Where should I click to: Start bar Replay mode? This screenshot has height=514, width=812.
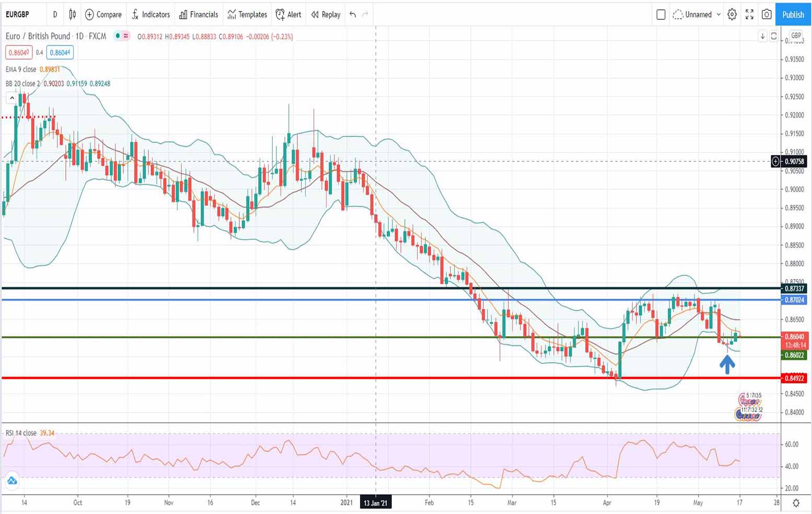click(x=325, y=15)
